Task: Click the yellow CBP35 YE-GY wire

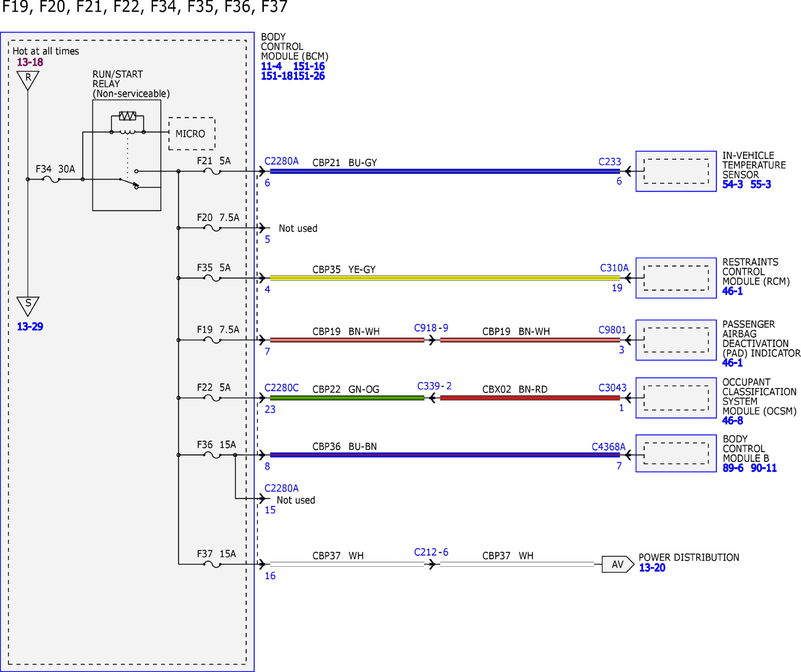Action: pyautogui.click(x=445, y=278)
